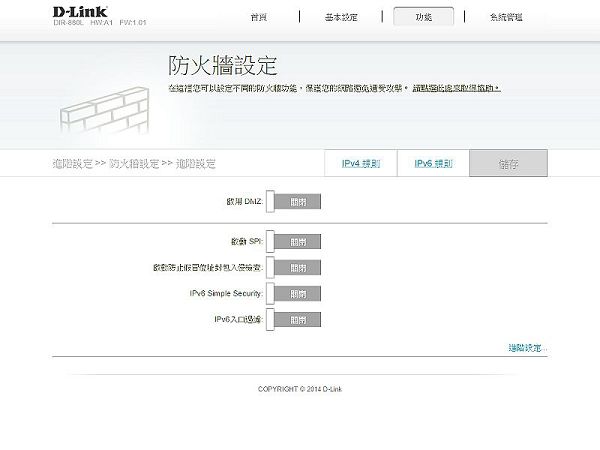Go to the IPv4 規則 page
The width and height of the screenshot is (600, 450).
pos(361,163)
